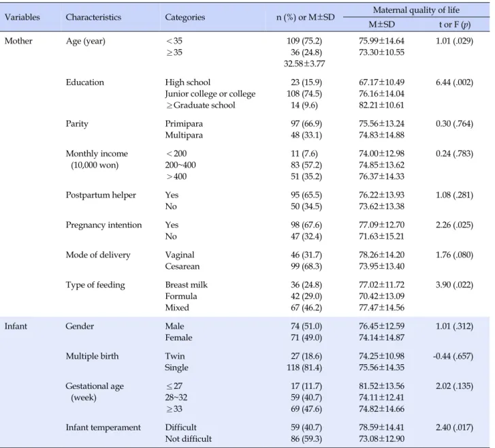Click the 'Breast milk' category

click(187, 285)
